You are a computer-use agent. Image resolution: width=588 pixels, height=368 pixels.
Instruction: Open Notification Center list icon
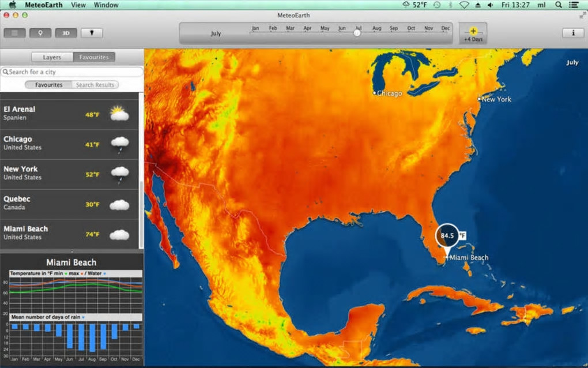coord(574,5)
